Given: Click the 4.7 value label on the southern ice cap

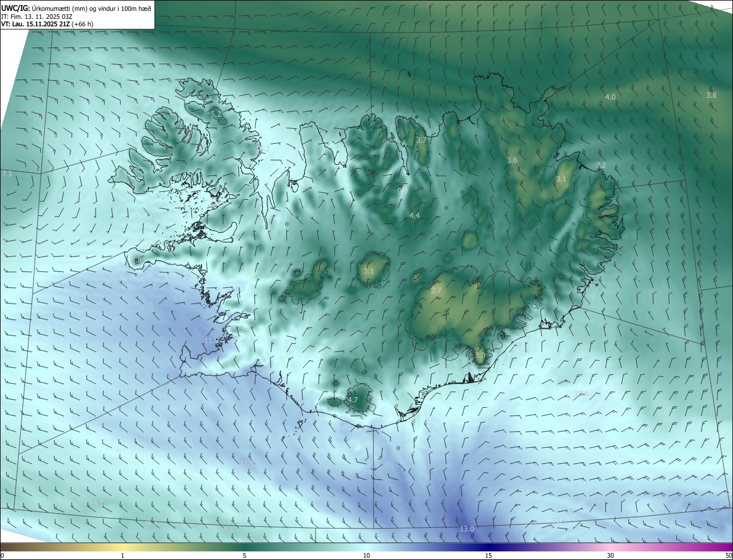Looking at the screenshot, I should [x=353, y=400].
